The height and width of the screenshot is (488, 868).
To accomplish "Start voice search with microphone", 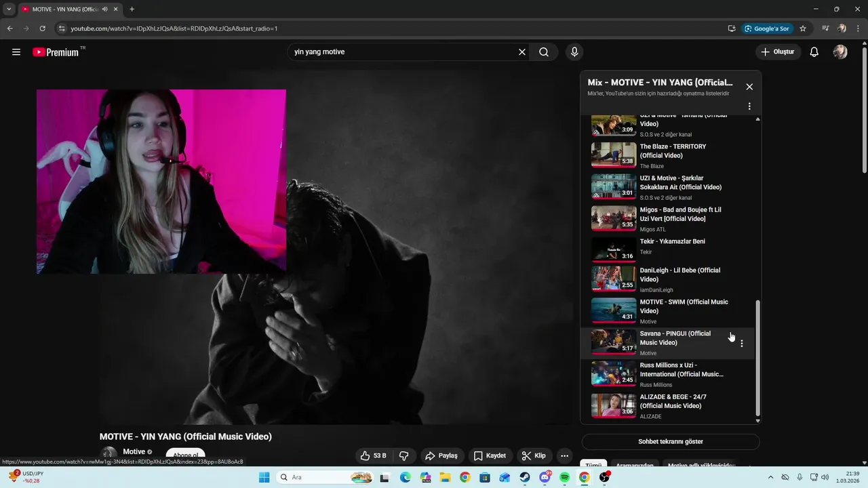I will pos(574,52).
